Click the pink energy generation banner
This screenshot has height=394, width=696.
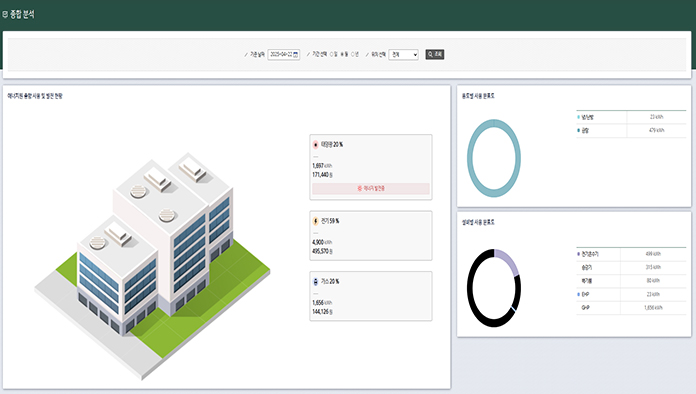click(x=371, y=189)
